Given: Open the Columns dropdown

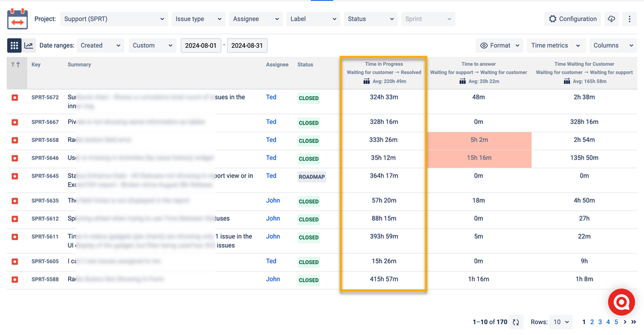Looking at the screenshot, I should 613,46.
